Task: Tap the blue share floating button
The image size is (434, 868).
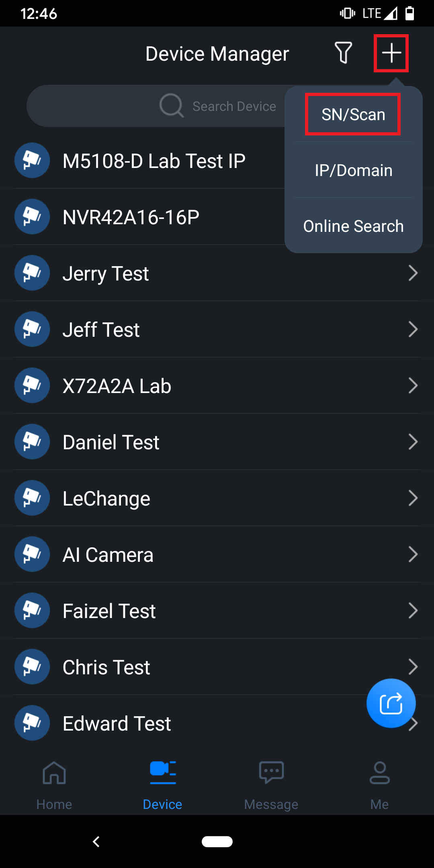Action: click(391, 703)
